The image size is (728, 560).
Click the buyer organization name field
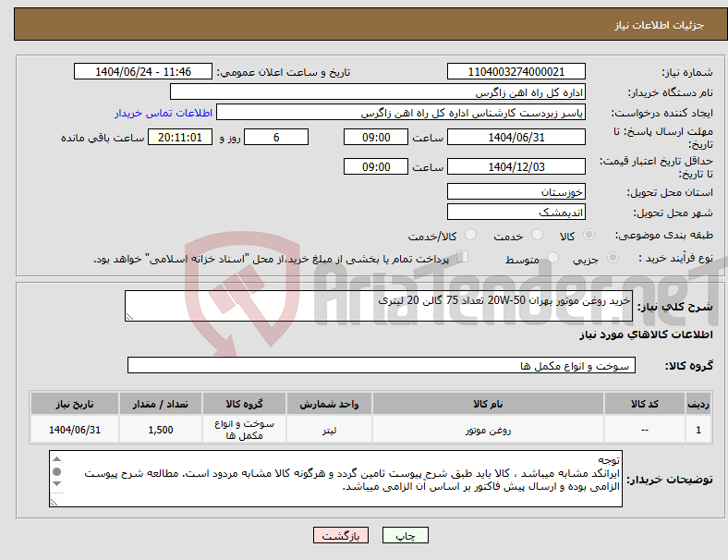[378, 91]
